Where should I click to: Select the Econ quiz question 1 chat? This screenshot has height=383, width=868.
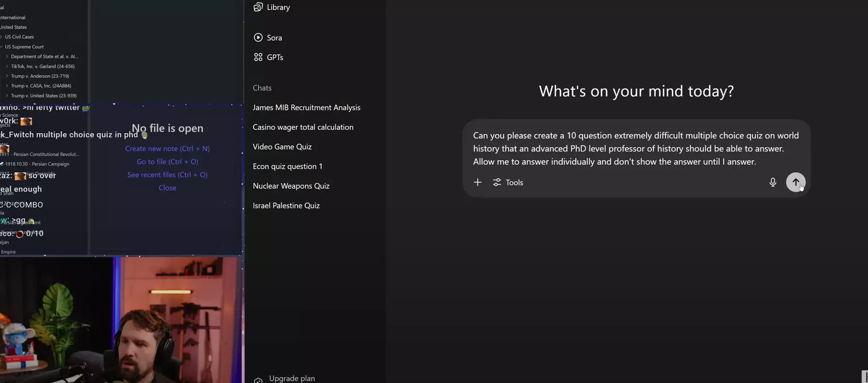click(x=288, y=167)
